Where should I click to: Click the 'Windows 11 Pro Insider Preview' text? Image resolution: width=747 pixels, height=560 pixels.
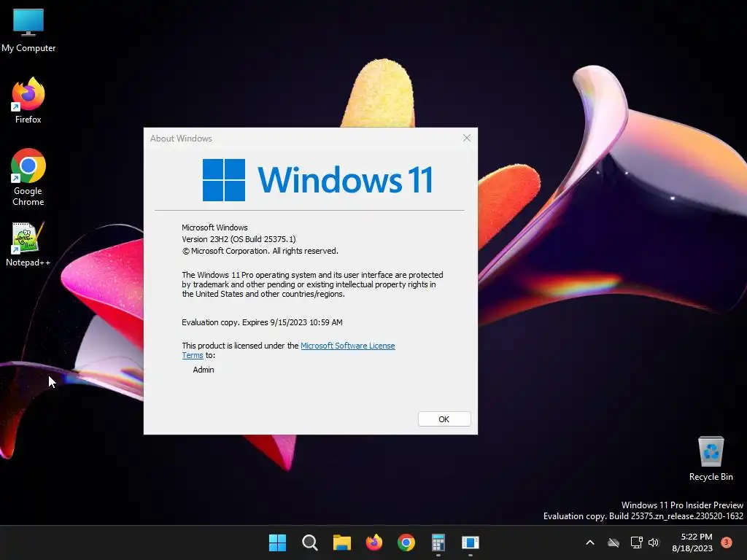(x=682, y=505)
